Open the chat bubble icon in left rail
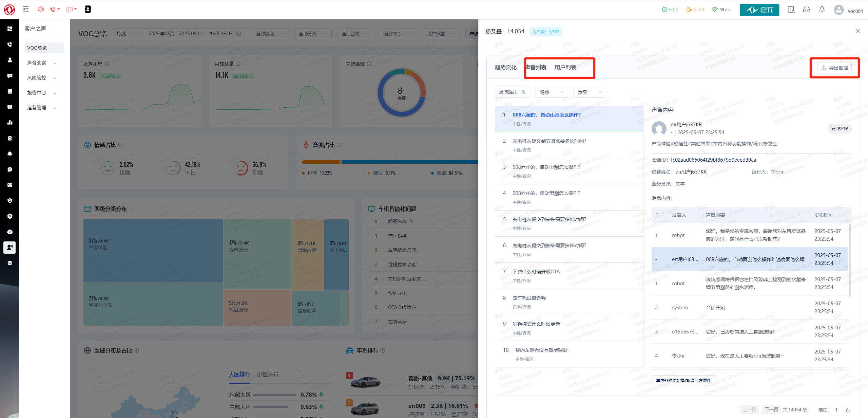 tap(10, 76)
